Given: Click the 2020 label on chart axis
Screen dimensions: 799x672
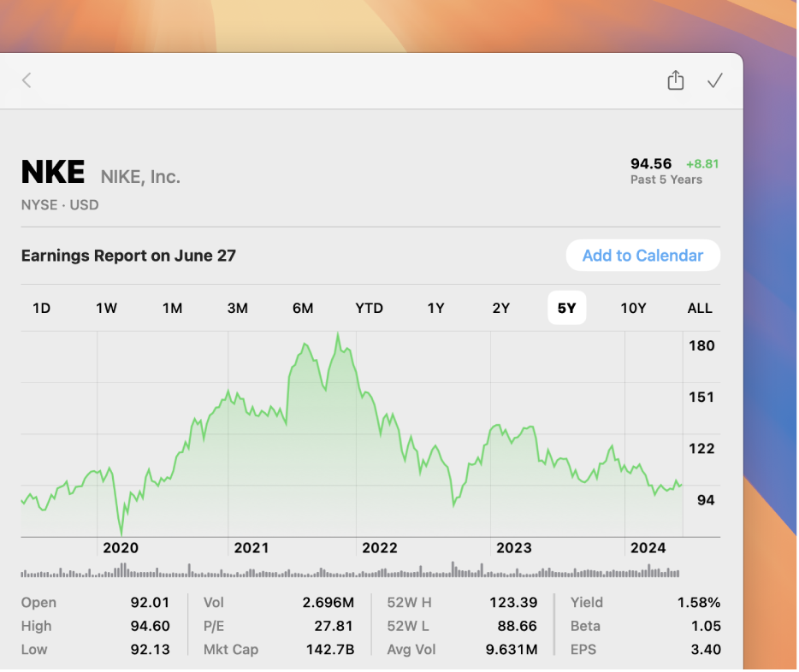Looking at the screenshot, I should pos(121,548).
